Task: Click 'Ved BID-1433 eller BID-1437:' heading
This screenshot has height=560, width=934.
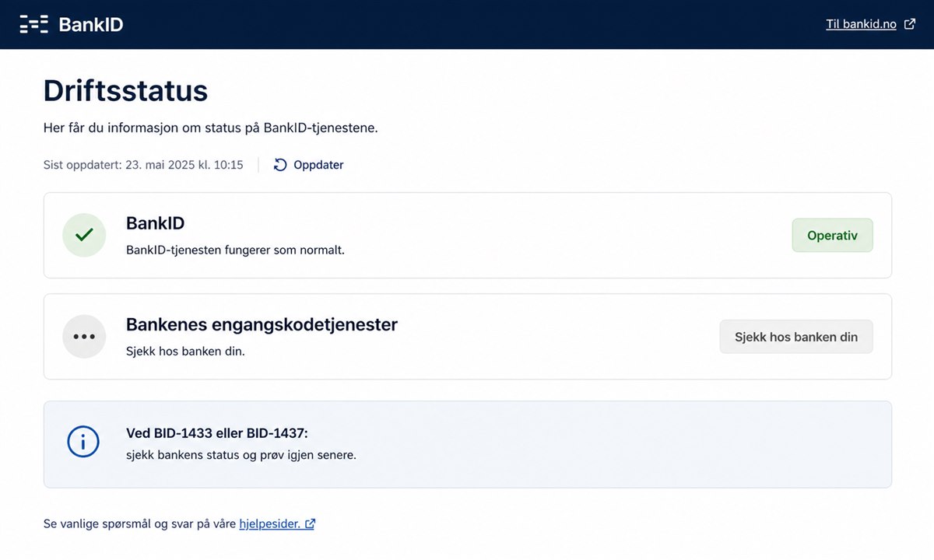Action: (x=217, y=433)
